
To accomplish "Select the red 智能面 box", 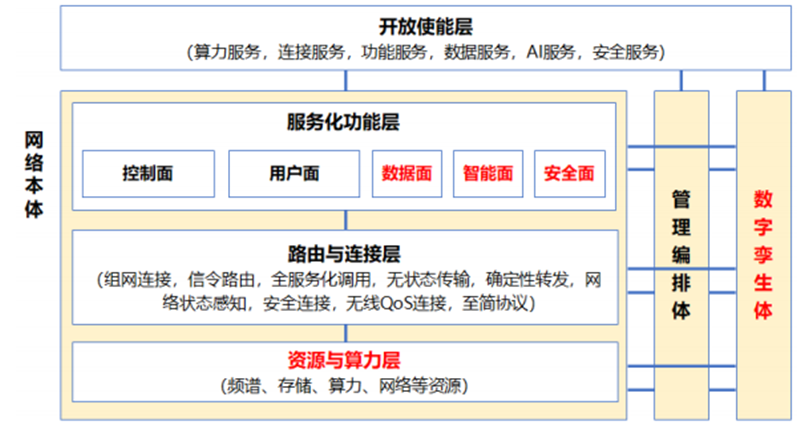I will tap(488, 173).
